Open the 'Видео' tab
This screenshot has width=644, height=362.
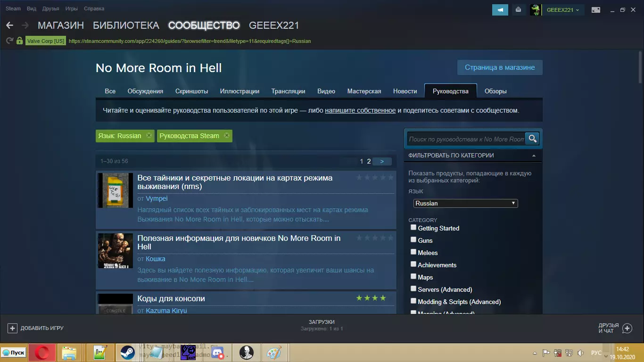point(326,91)
